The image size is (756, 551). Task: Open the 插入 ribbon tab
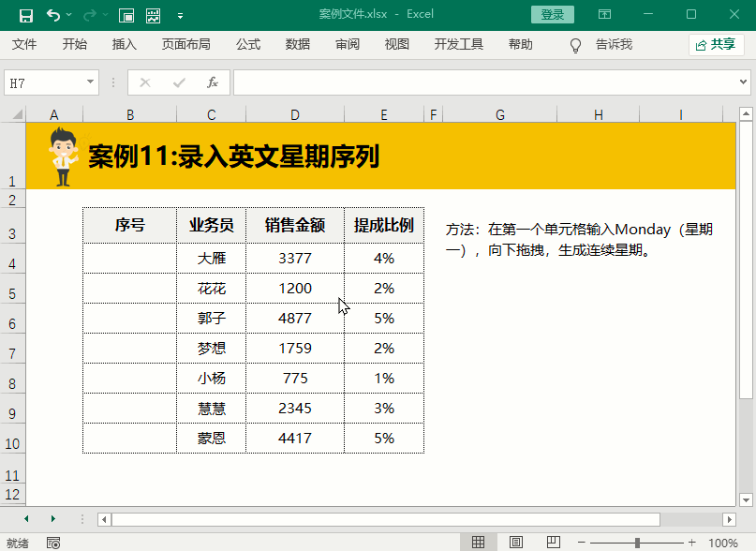pyautogui.click(x=125, y=44)
